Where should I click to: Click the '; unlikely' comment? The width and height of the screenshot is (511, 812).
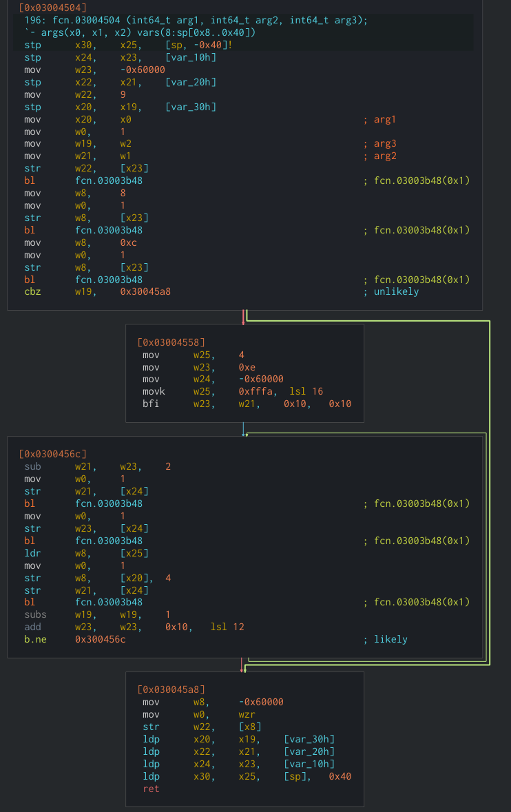[391, 291]
